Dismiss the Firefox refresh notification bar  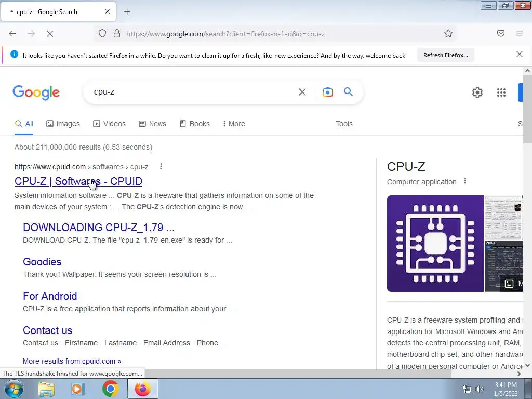(520, 54)
